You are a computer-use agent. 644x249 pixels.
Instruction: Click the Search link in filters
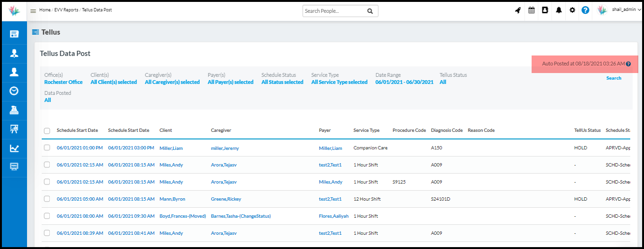click(613, 78)
